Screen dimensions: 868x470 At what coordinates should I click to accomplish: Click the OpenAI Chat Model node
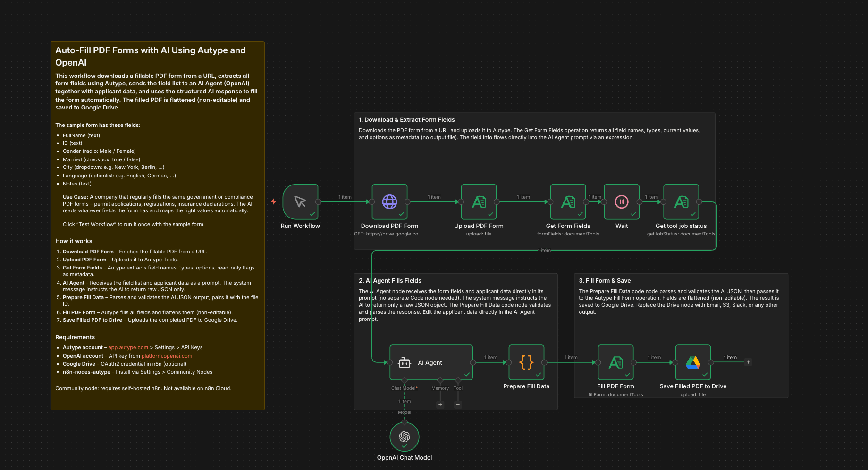405,436
